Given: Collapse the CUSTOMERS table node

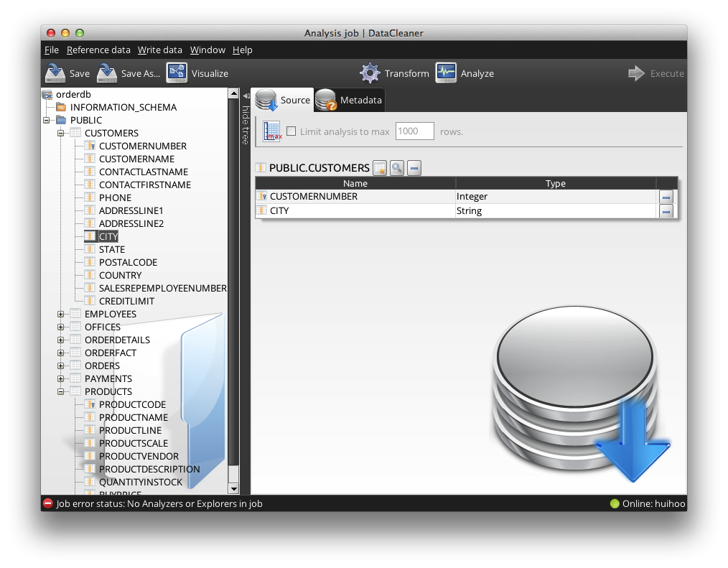Looking at the screenshot, I should tap(61, 133).
